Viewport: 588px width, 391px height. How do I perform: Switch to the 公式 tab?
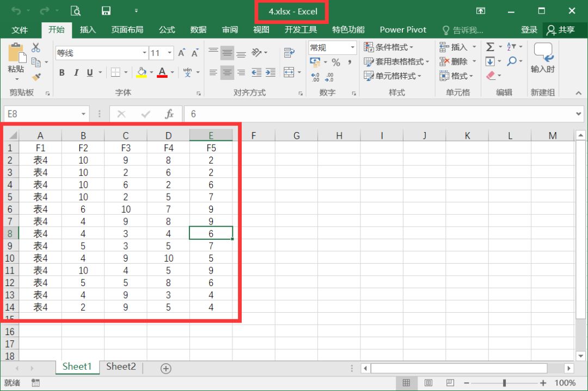[x=167, y=30]
